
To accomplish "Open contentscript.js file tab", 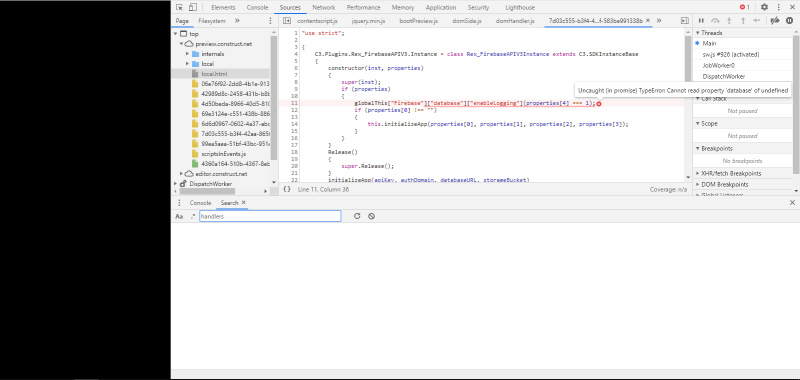I will 317,21.
